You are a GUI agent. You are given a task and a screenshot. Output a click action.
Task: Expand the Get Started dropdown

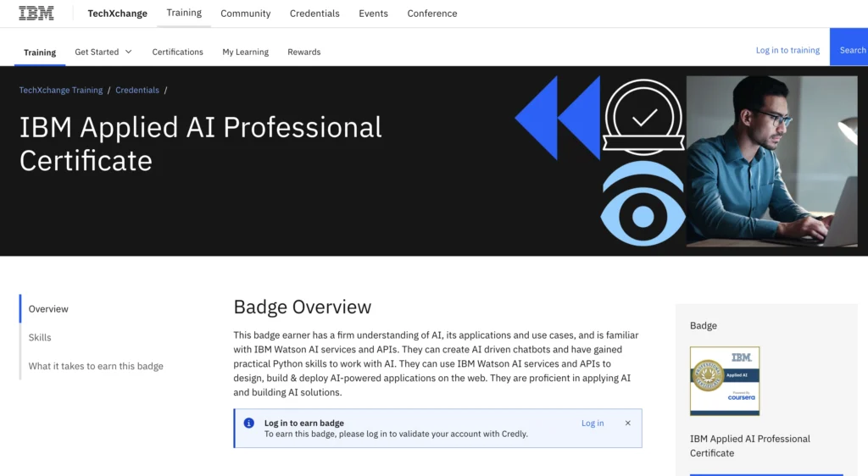click(x=103, y=52)
